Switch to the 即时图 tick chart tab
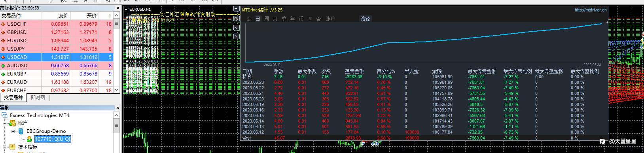 coord(38,98)
